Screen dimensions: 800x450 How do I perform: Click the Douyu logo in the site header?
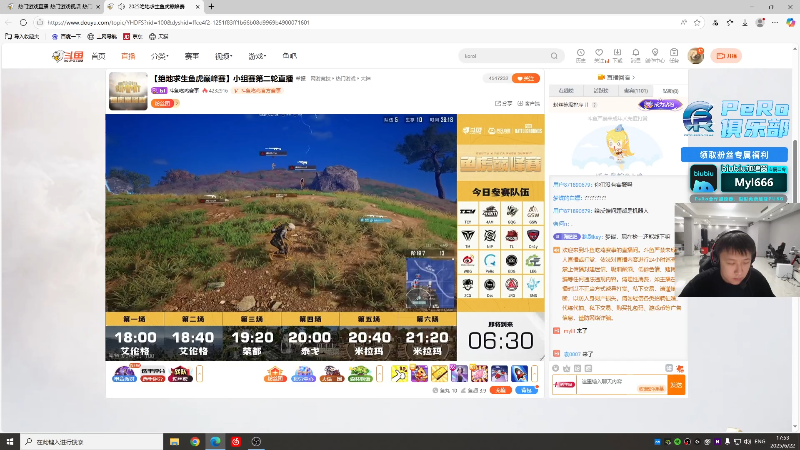67,56
